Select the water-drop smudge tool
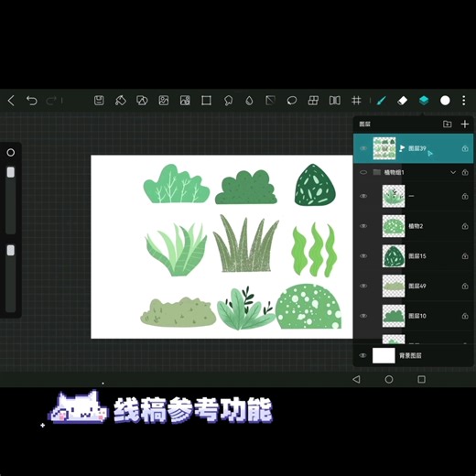The width and height of the screenshot is (476, 476). point(249,101)
